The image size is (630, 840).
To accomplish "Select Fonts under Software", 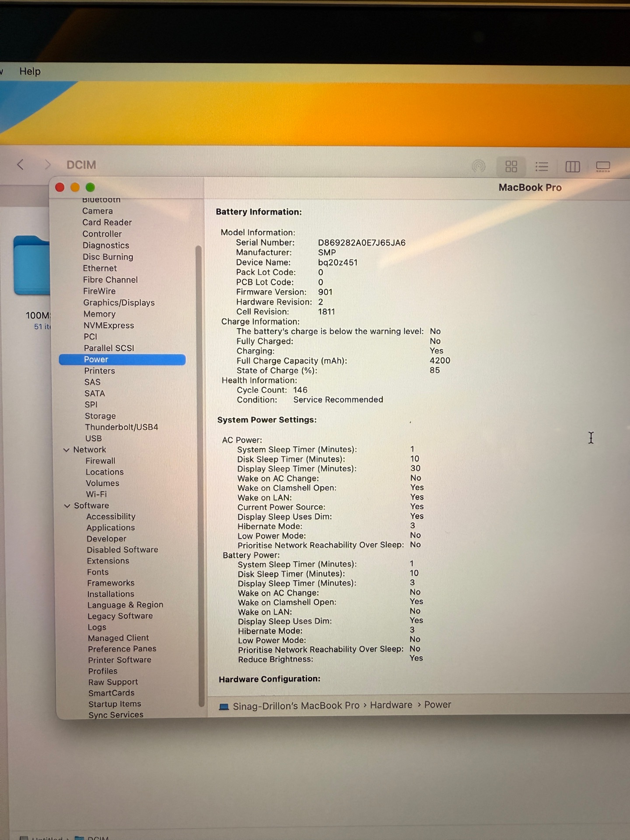I will (98, 572).
